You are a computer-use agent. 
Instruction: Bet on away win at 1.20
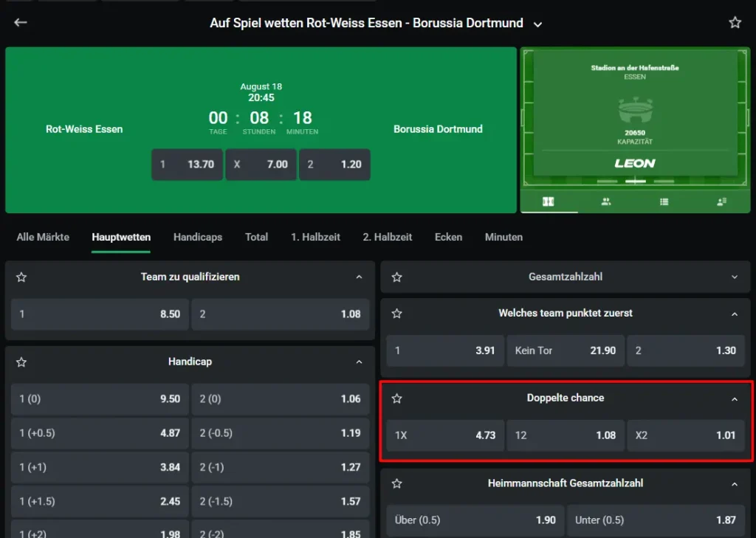tap(334, 165)
